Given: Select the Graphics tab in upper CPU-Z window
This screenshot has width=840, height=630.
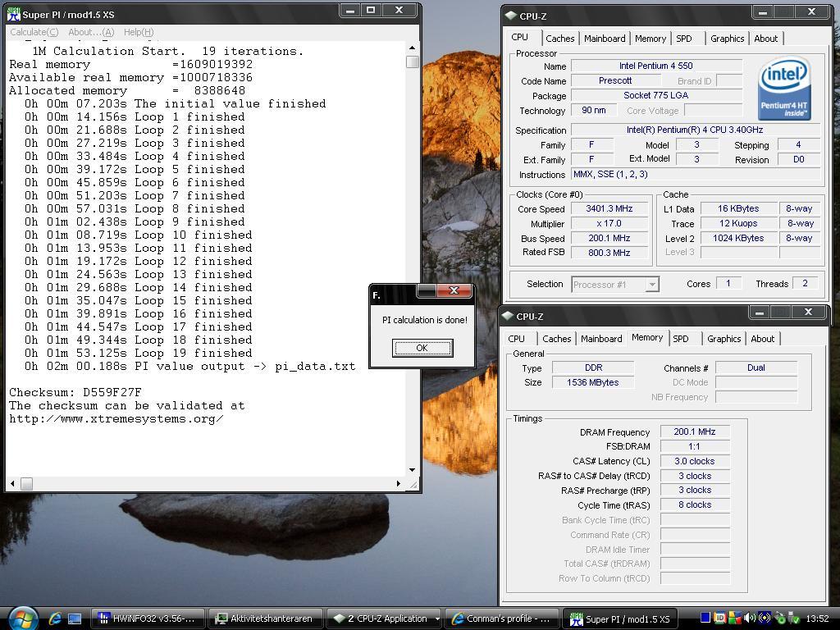Looking at the screenshot, I should coord(727,39).
